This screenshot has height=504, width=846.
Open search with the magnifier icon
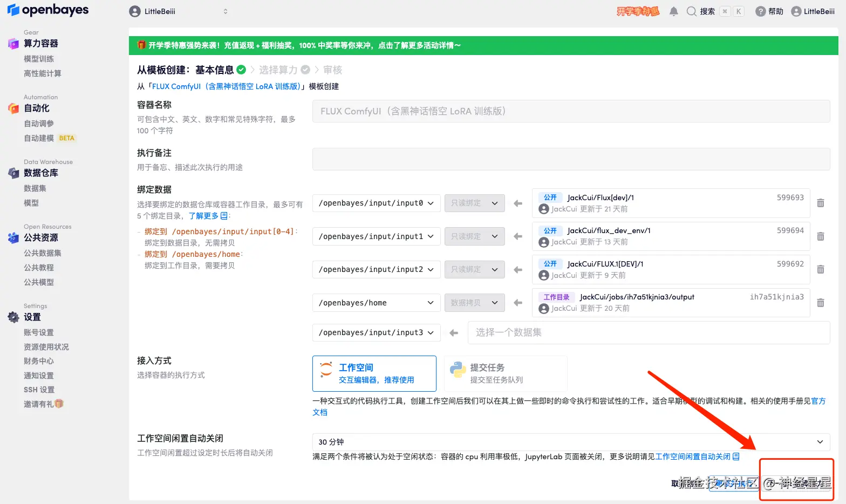691,11
